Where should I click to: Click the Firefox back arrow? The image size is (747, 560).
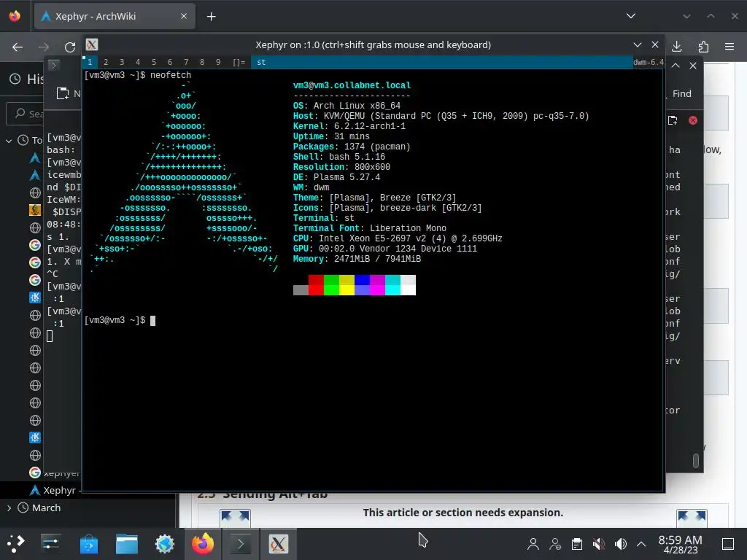click(18, 47)
